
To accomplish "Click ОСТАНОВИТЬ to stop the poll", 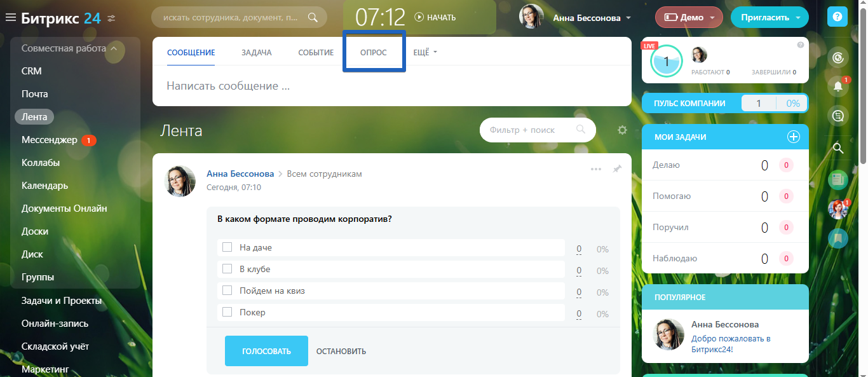I will pyautogui.click(x=341, y=351).
